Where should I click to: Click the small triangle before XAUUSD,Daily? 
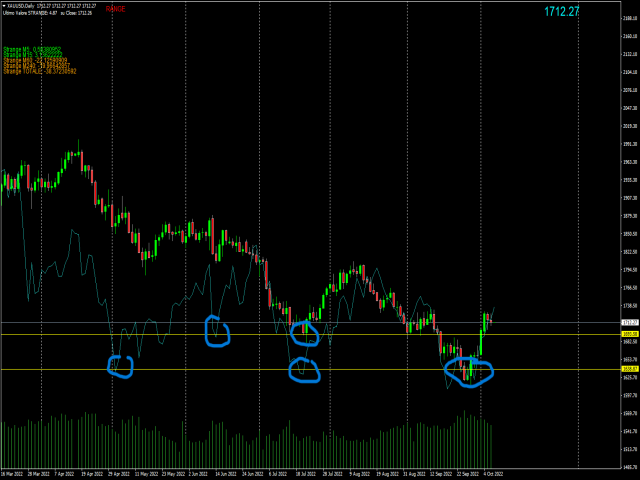(4, 6)
